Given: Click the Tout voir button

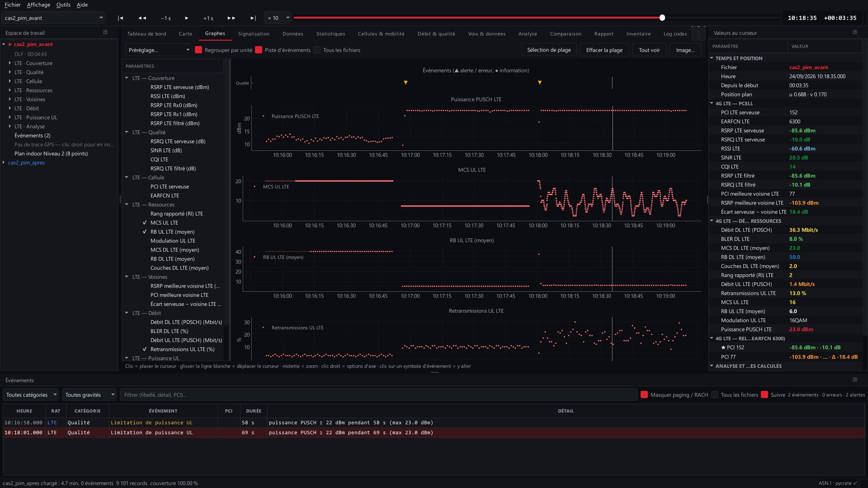Looking at the screenshot, I should [x=649, y=50].
